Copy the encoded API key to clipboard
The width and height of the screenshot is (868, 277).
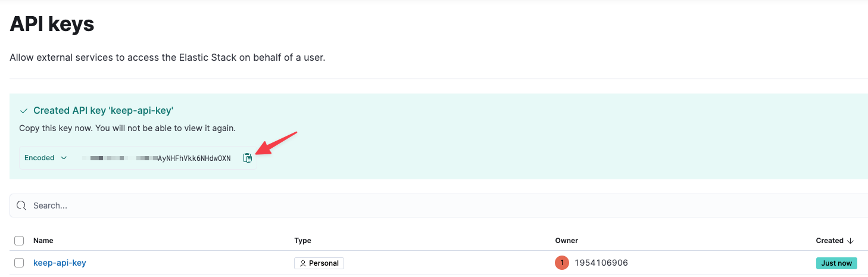pos(248,158)
